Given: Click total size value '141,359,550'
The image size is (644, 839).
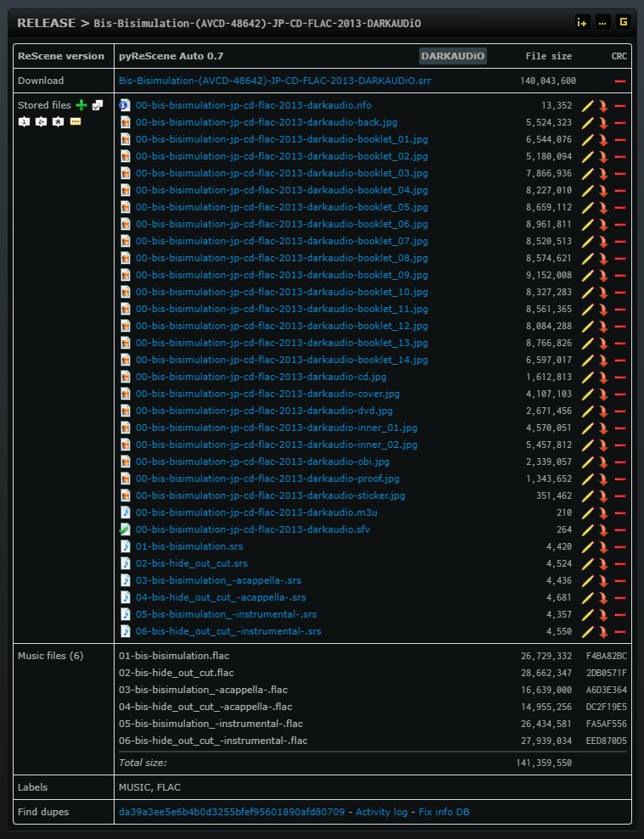Looking at the screenshot, I should pyautogui.click(x=544, y=763).
